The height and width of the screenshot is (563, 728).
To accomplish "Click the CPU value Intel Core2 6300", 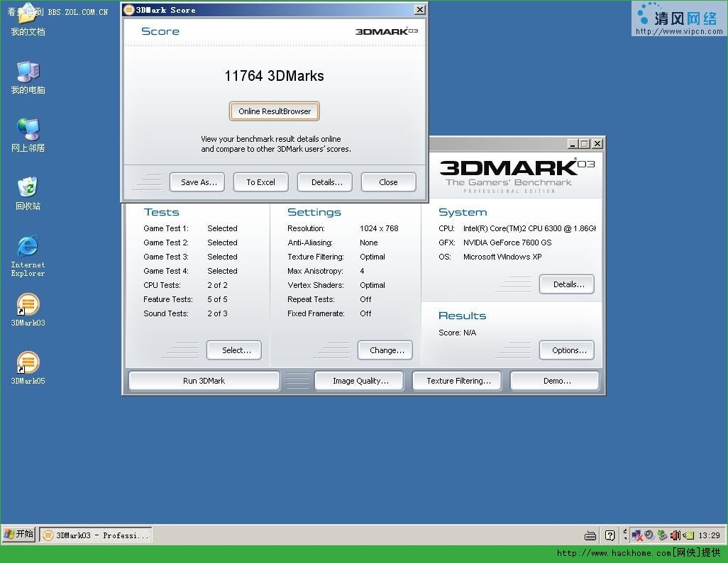I will (529, 228).
